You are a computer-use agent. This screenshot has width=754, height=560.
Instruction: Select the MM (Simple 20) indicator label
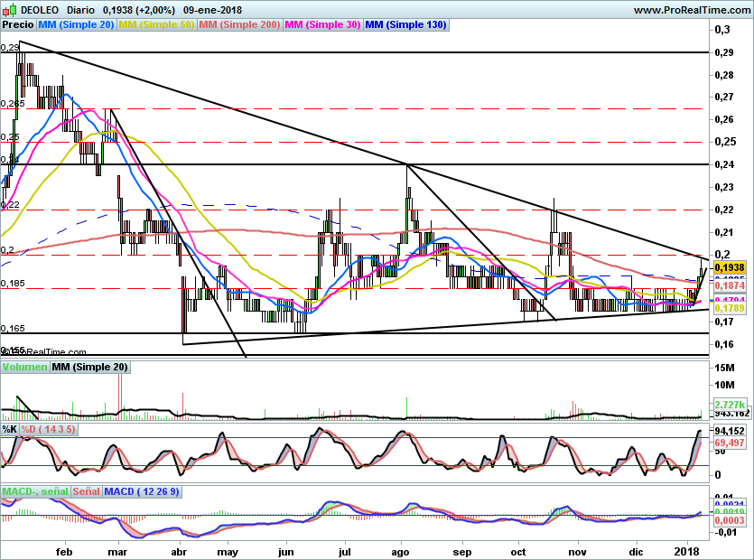(75, 24)
